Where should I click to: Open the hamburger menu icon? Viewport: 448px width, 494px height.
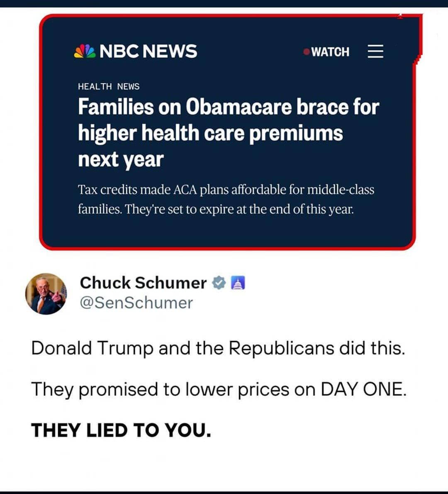pyautogui.click(x=375, y=51)
